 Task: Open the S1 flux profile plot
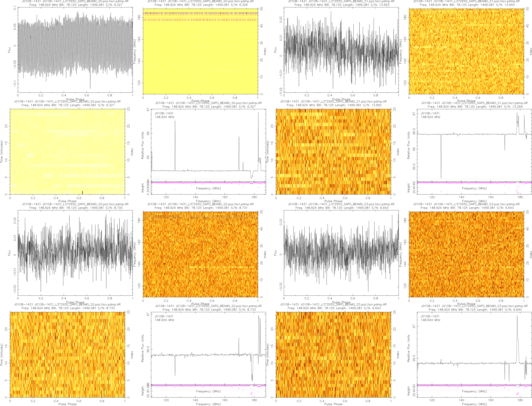(x=341, y=50)
